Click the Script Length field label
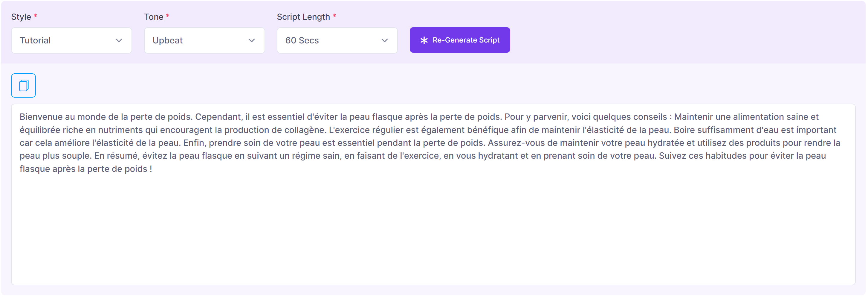Viewport: 868px width, 297px height. pyautogui.click(x=303, y=17)
